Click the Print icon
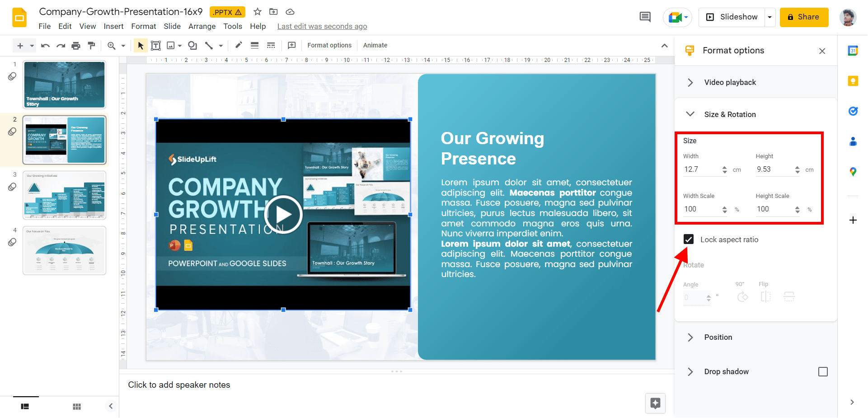This screenshot has width=868, height=418. pos(75,45)
